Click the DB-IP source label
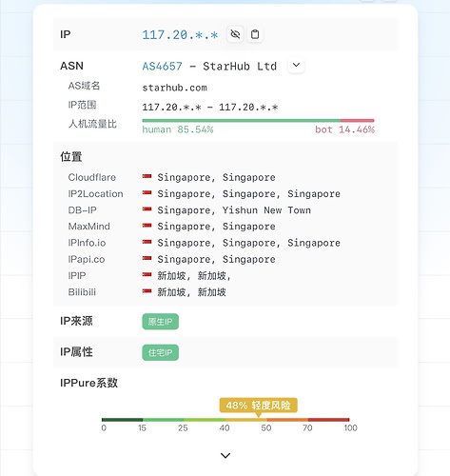Image resolution: width=450 pixels, height=476 pixels. coord(82,210)
